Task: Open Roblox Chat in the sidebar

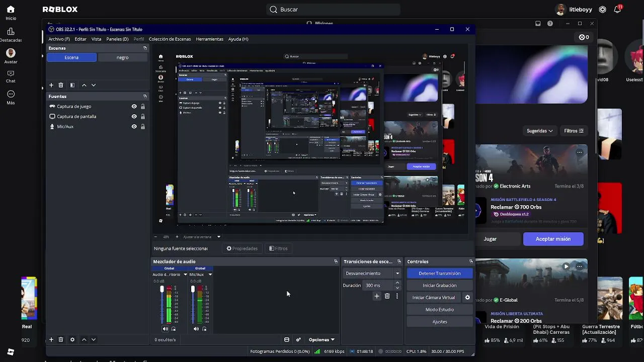Action: 11,76
